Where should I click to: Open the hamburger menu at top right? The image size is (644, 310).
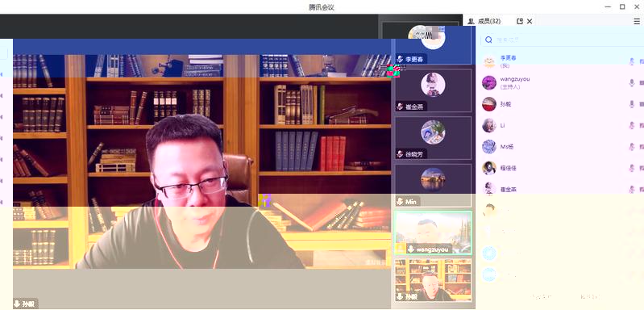637,21
